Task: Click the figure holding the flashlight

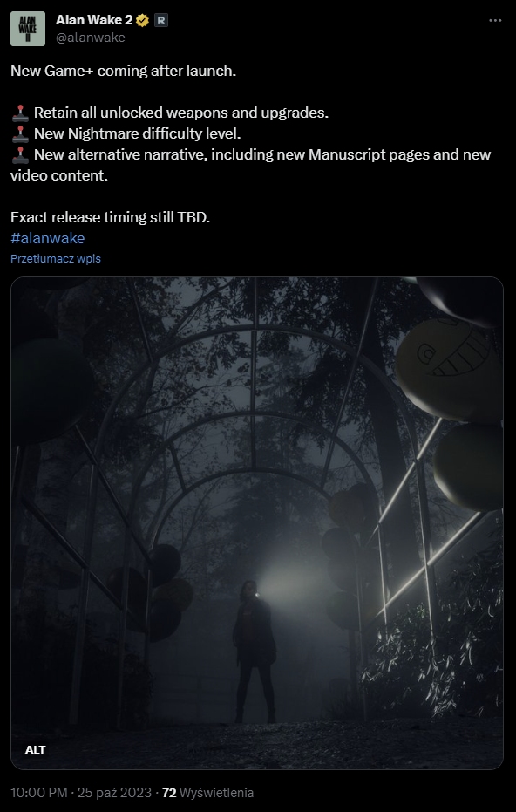Action: (254, 652)
